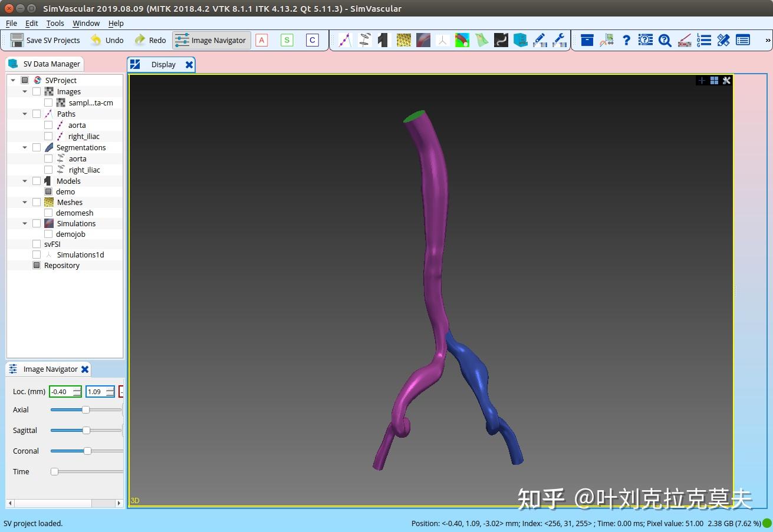
Task: Collapse the SVProject tree root
Action: tap(13, 80)
